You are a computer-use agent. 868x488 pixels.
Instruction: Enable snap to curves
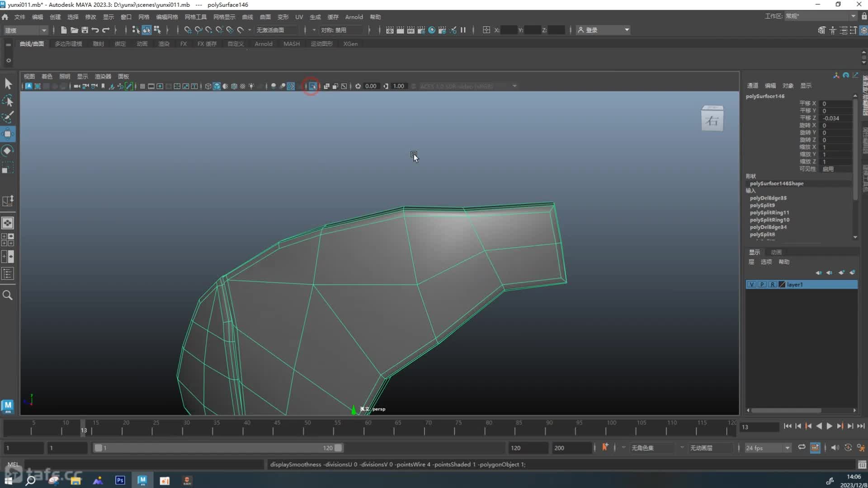(x=198, y=30)
